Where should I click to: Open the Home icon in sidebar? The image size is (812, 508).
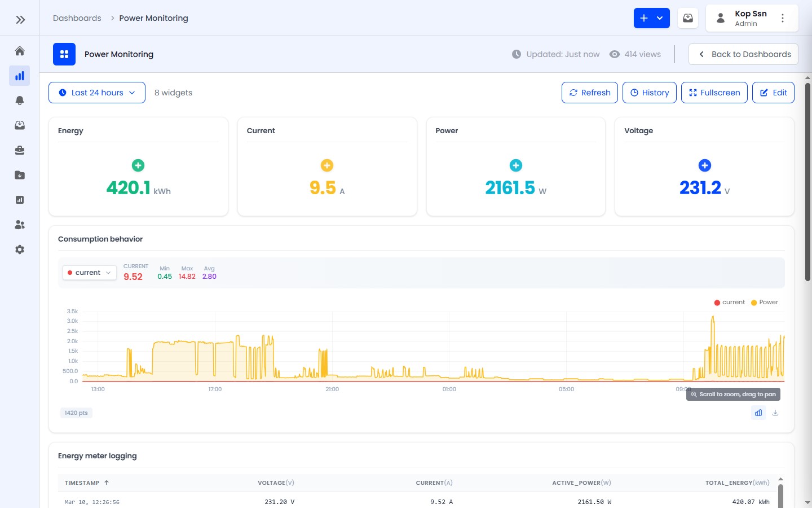coord(20,51)
